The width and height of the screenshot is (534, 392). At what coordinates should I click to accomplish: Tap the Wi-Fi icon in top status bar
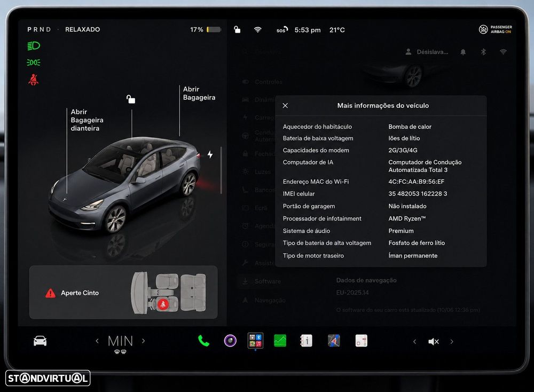click(258, 29)
